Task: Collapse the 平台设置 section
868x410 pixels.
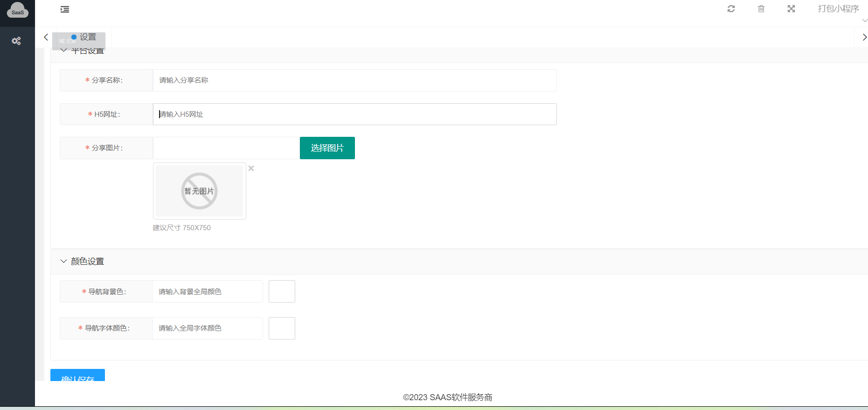Action: pyautogui.click(x=64, y=50)
